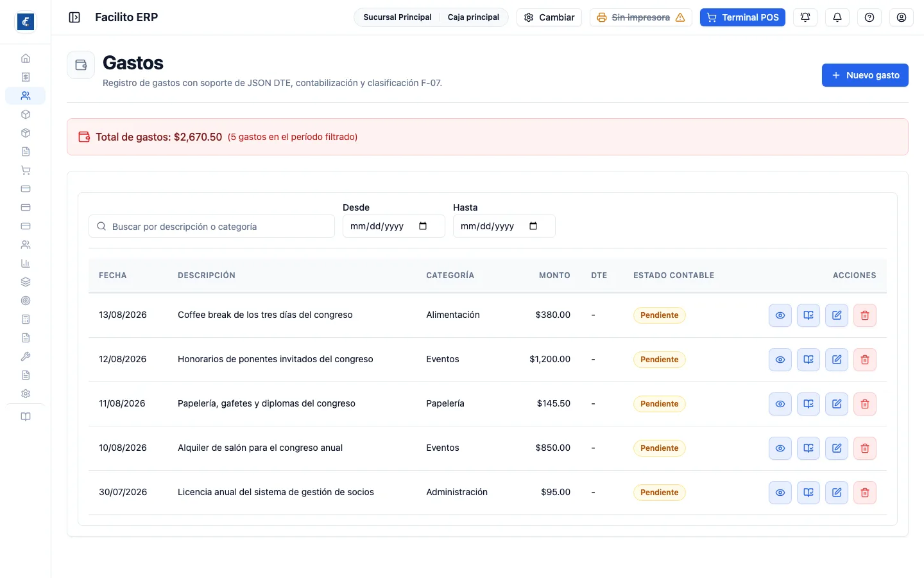Click the Facilito ERP logo

(26, 22)
